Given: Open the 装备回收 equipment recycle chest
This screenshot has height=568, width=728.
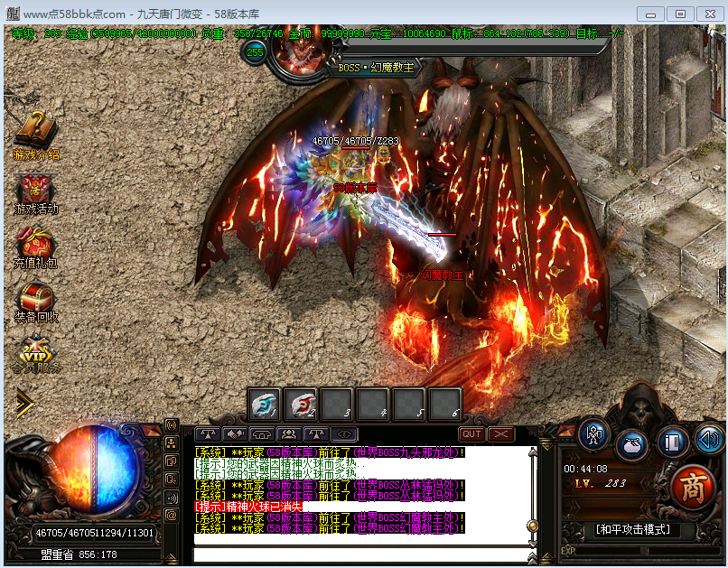Looking at the screenshot, I should click(36, 303).
